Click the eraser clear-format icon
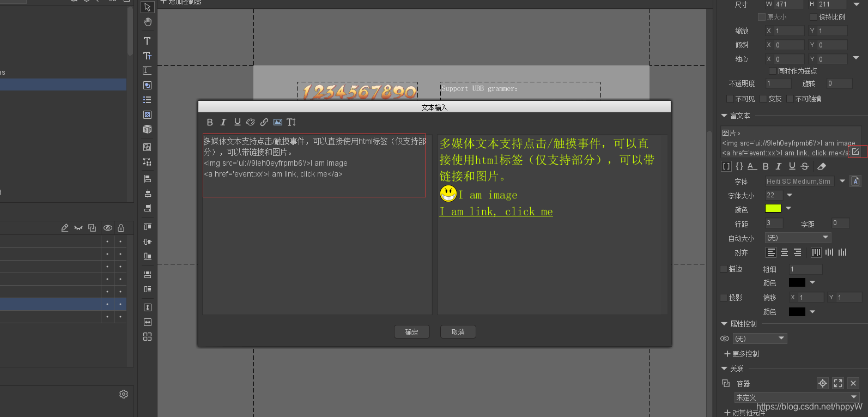Viewport: 868px width, 417px height. click(x=822, y=166)
